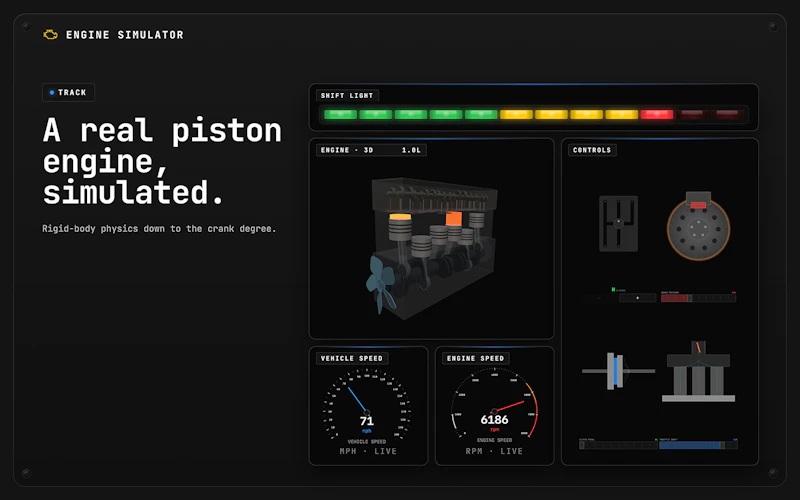Screen dimensions: 800x500
Task: Click the MPH · LIVE caption
Action: tap(368, 451)
